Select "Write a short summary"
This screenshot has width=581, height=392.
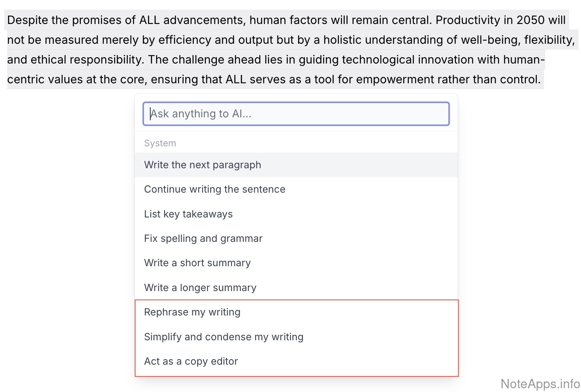197,263
